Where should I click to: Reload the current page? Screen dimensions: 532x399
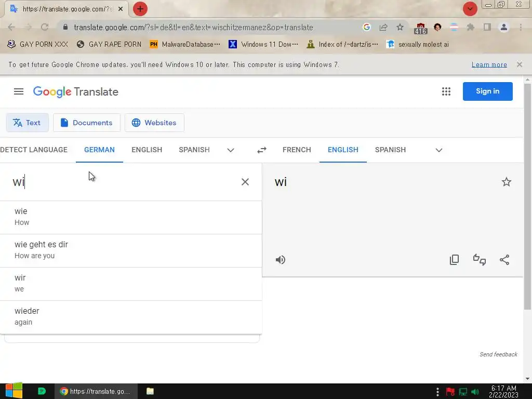45,27
